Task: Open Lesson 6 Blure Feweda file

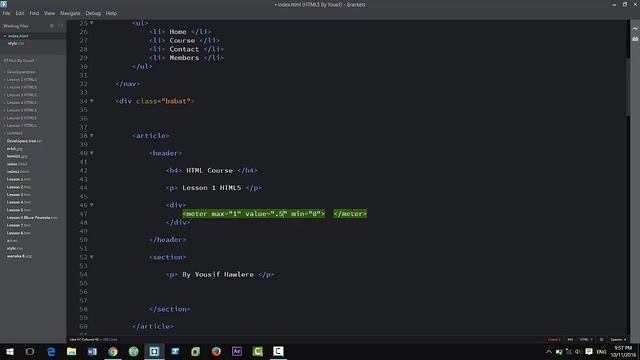Action: [x=32, y=218]
